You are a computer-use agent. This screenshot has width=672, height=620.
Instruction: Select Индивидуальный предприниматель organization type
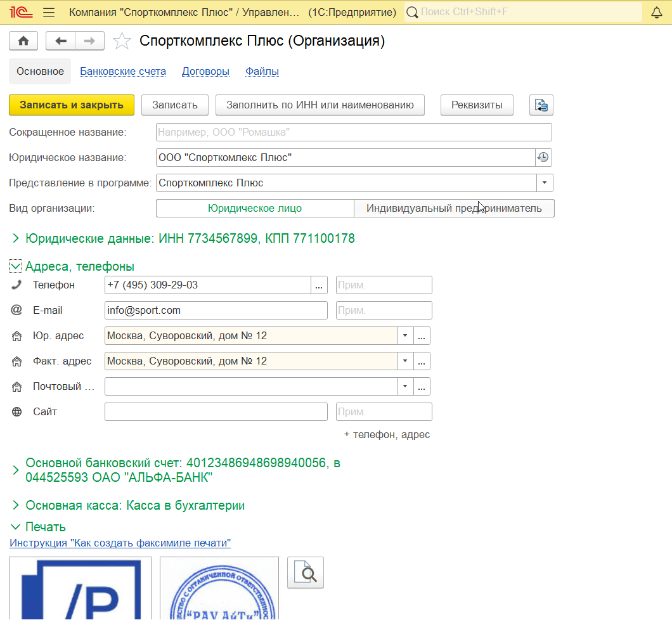pyautogui.click(x=455, y=208)
